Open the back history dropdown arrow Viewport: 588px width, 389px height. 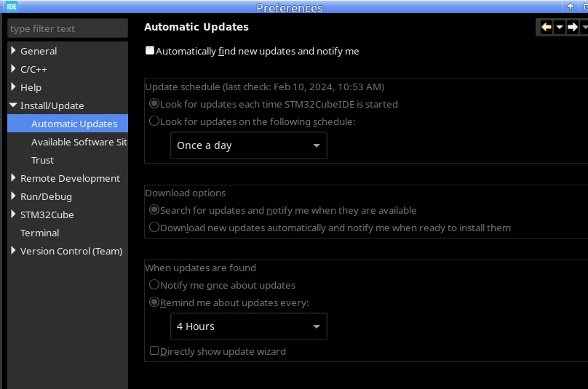(560, 27)
